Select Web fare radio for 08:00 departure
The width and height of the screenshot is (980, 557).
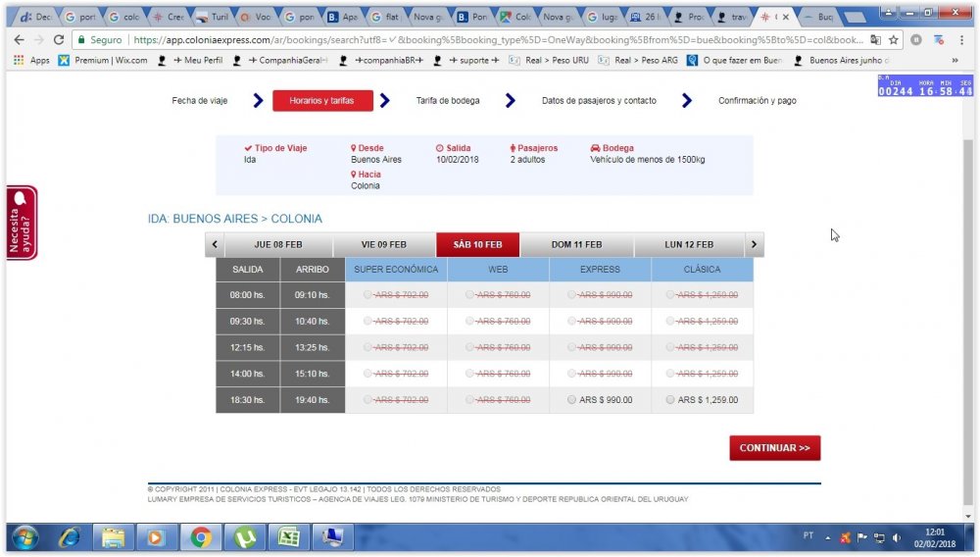[x=470, y=294]
